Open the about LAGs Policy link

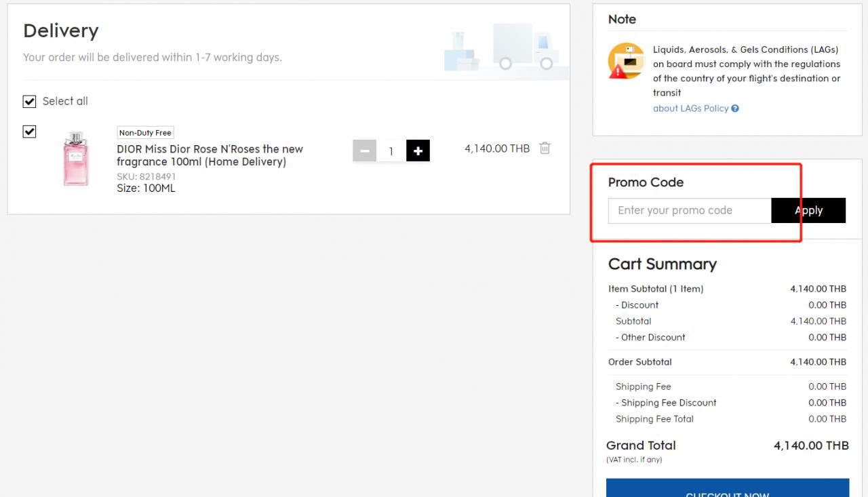coord(690,108)
